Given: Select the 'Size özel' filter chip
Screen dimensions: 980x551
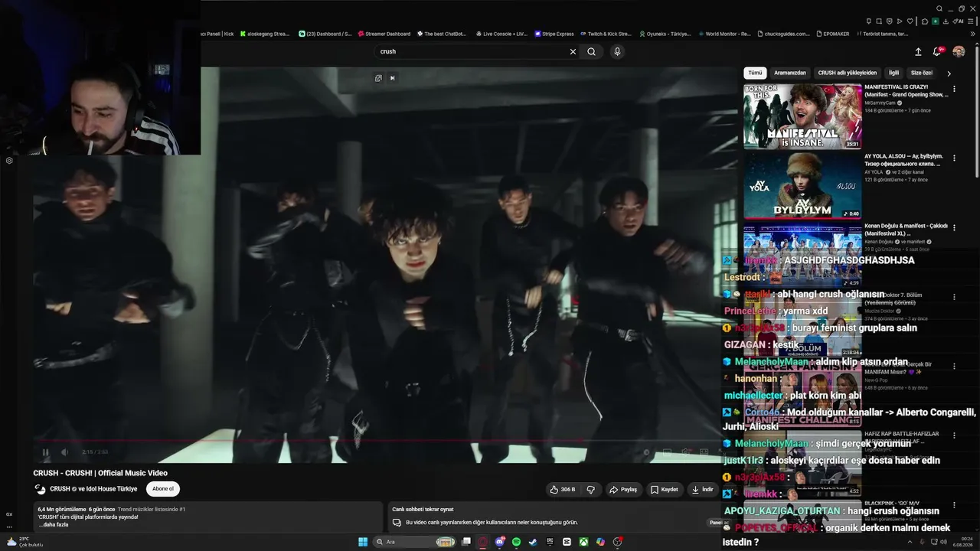Looking at the screenshot, I should pyautogui.click(x=922, y=73).
